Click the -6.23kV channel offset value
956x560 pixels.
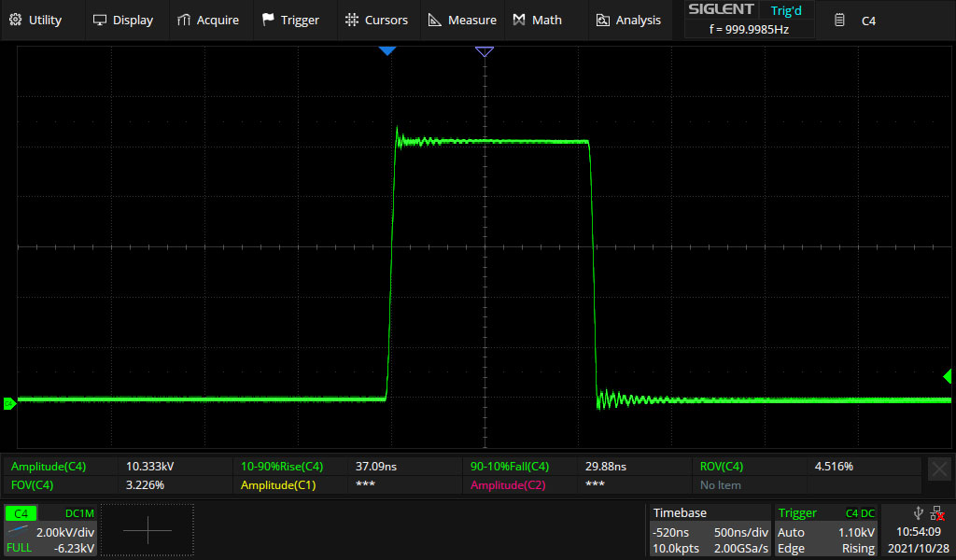pyautogui.click(x=74, y=548)
